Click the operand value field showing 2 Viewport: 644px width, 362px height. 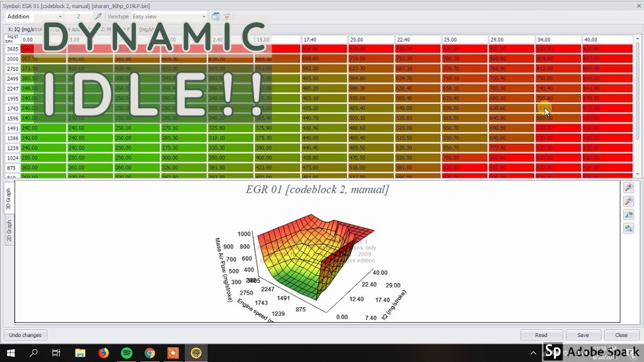click(x=78, y=17)
